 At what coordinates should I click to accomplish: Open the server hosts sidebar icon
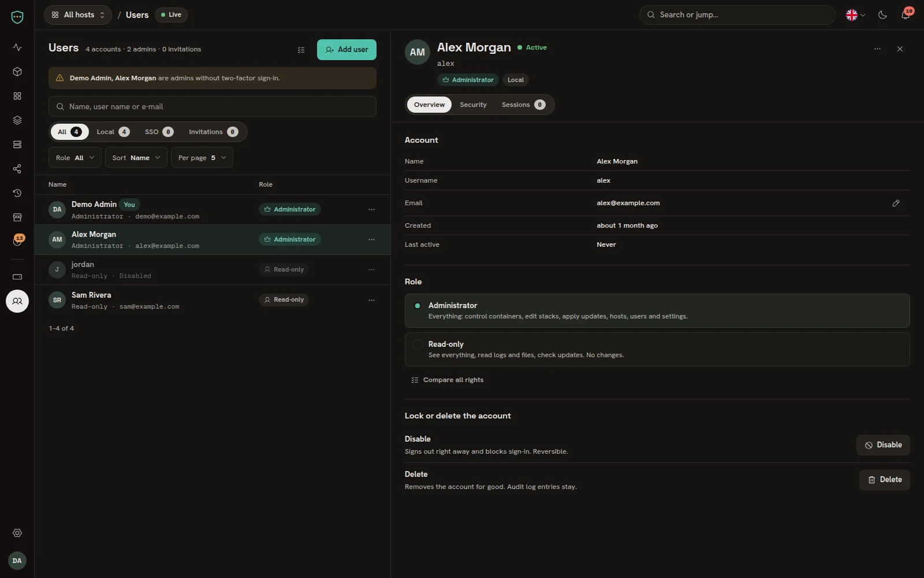[17, 144]
